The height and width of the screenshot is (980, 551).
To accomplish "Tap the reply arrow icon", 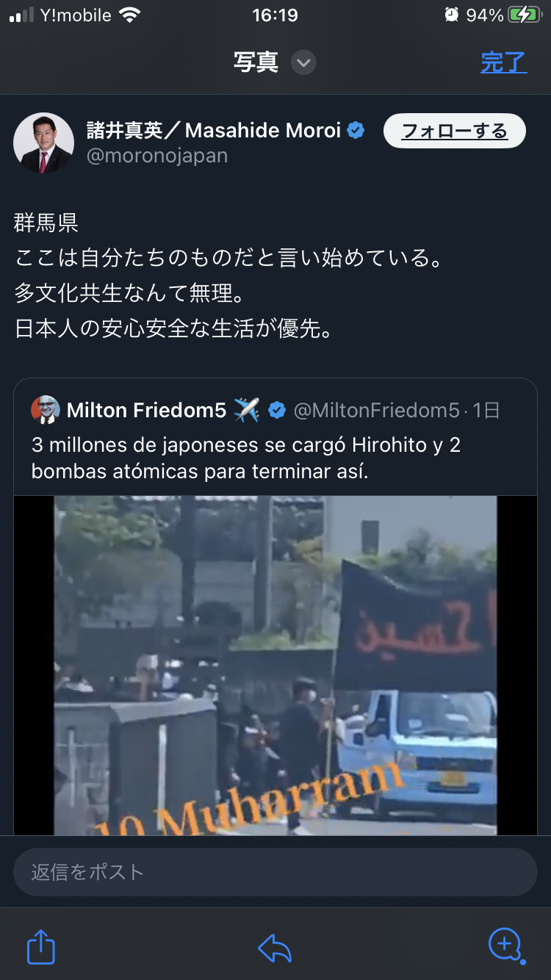I will click(275, 948).
